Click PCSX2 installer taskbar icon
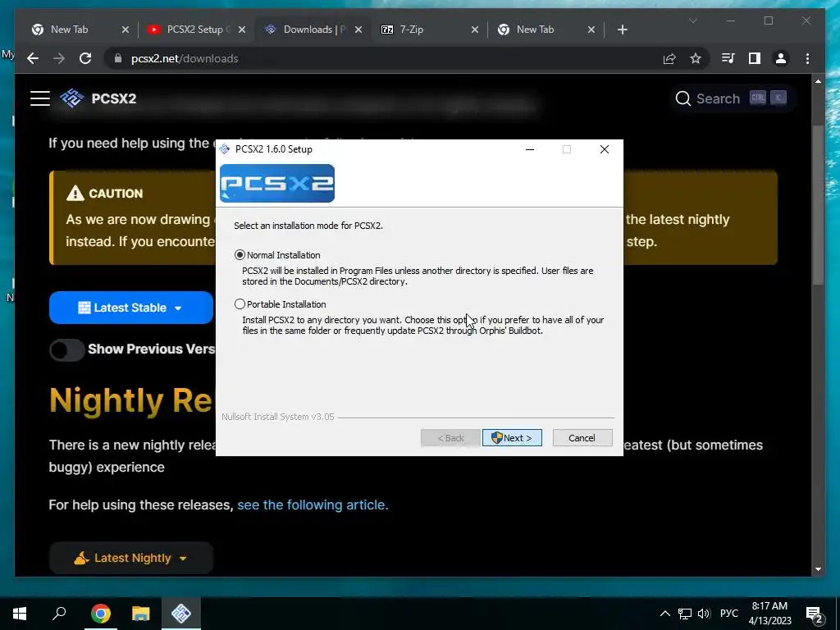Image resolution: width=840 pixels, height=630 pixels. pyautogui.click(x=181, y=614)
